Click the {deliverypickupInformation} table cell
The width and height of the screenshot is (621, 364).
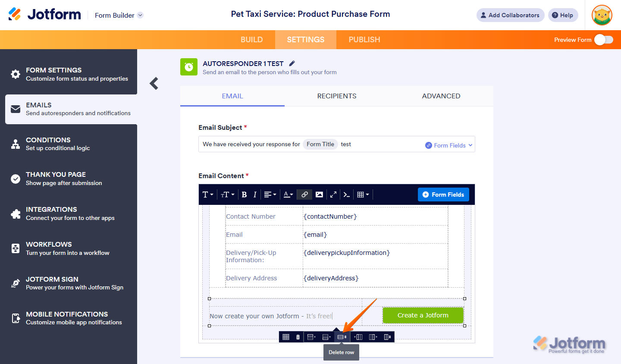[x=376, y=256]
